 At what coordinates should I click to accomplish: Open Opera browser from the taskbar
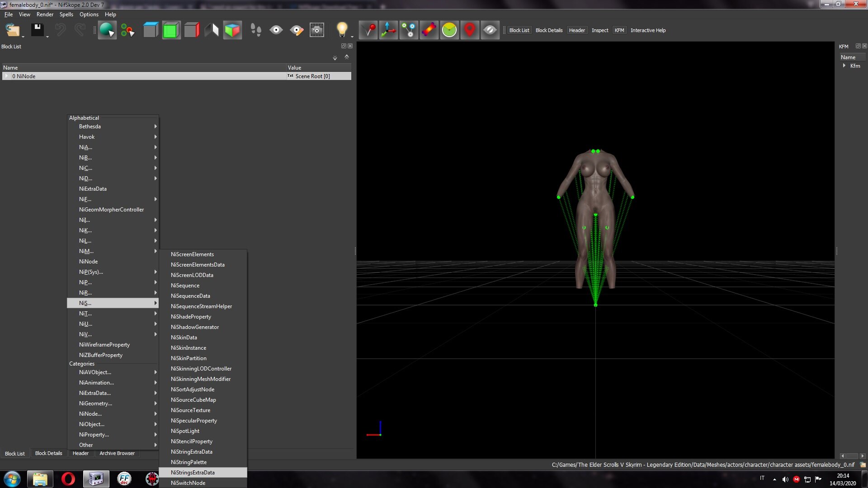pyautogui.click(x=68, y=479)
